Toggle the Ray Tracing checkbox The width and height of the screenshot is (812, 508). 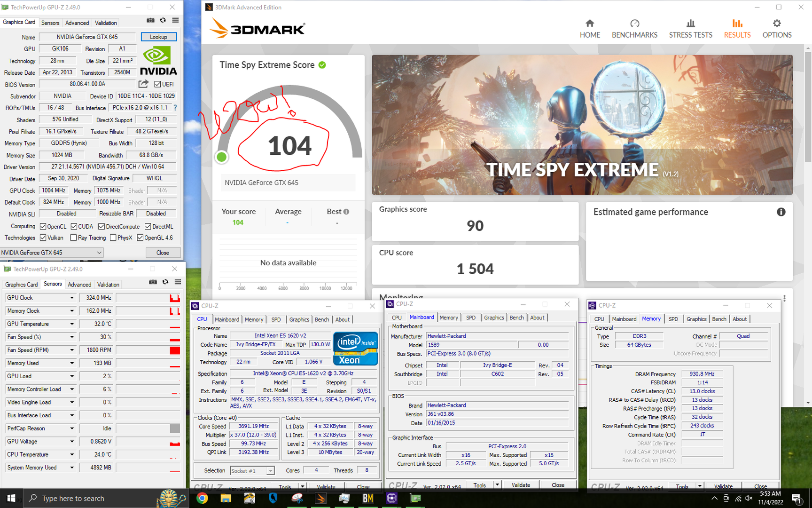(73, 238)
